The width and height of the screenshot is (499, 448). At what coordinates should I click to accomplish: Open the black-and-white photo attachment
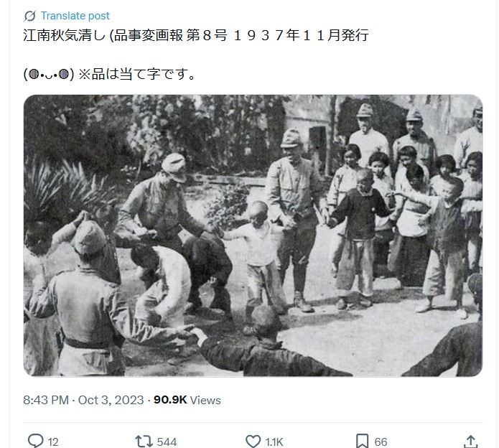point(253,235)
